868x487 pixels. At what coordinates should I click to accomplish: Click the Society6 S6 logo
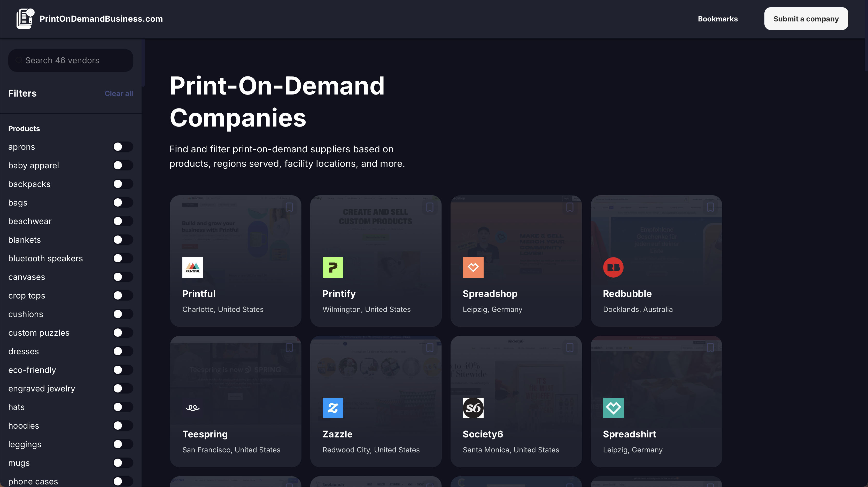473,408
